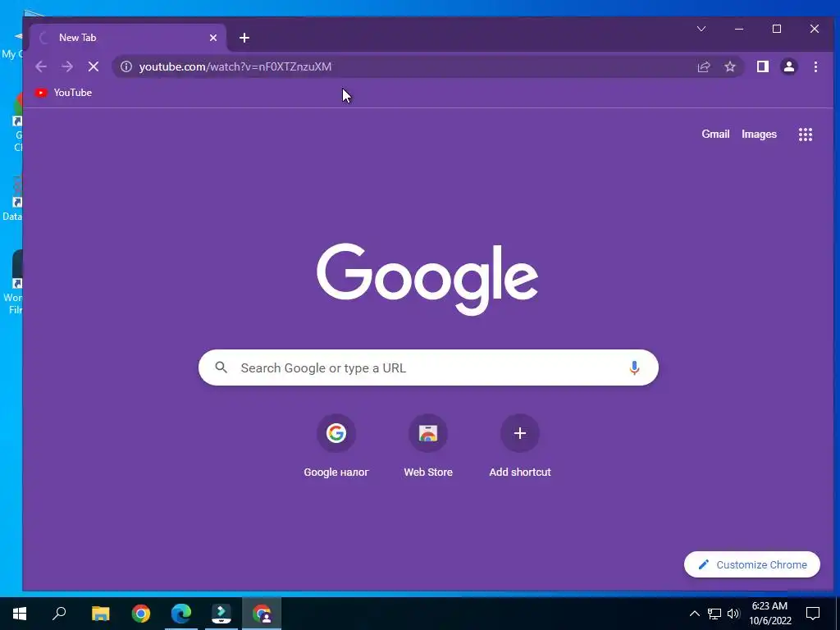This screenshot has height=630, width=840.
Task: Open the Chrome side panel
Action: click(762, 66)
